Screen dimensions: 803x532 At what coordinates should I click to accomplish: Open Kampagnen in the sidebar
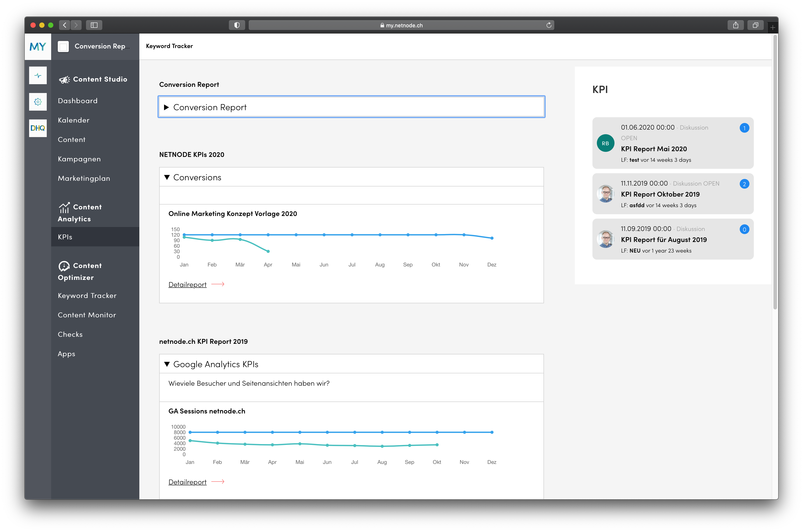click(79, 159)
